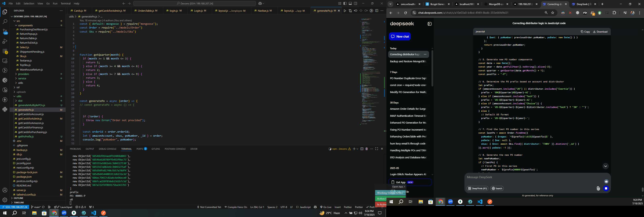Expand the ssl folder
Viewport: 644px width, 217px height.
point(18,87)
